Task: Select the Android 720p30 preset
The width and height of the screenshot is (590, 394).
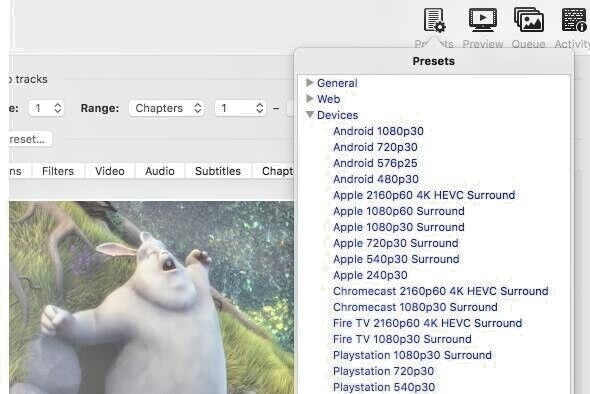Action: (375, 147)
